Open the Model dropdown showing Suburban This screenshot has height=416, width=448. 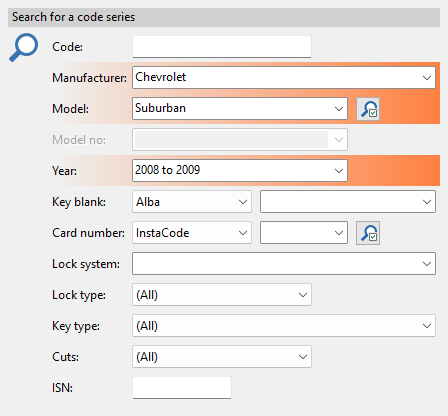point(240,108)
